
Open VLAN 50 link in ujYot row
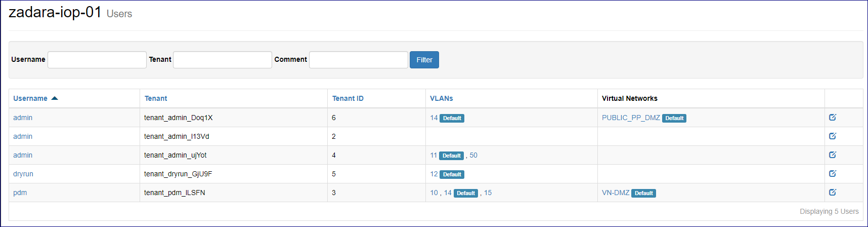[x=473, y=155]
